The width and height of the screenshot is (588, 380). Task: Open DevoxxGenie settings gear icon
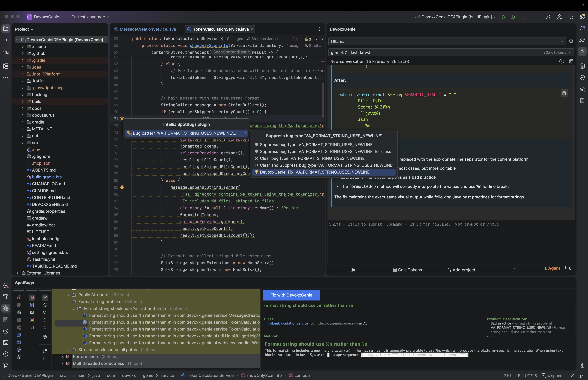(571, 61)
